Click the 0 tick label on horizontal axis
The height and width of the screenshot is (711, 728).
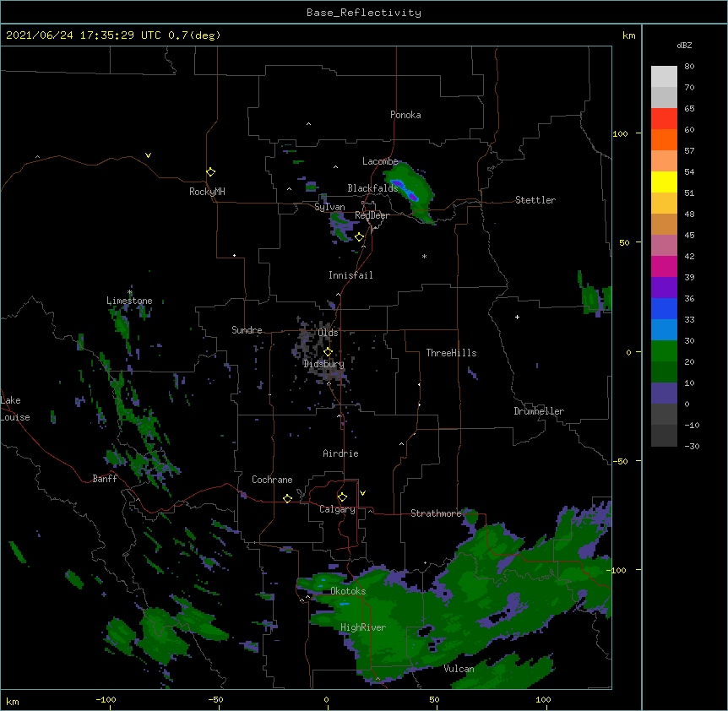click(326, 699)
